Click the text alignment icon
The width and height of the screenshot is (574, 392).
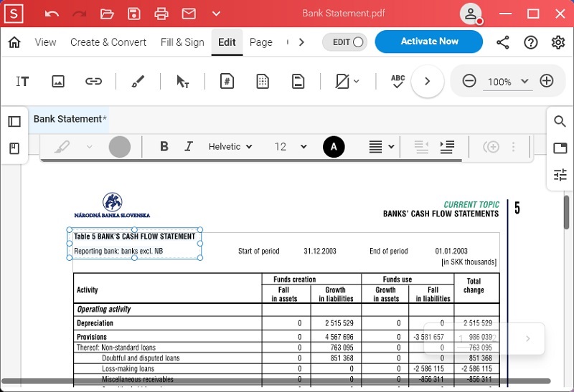click(x=375, y=147)
